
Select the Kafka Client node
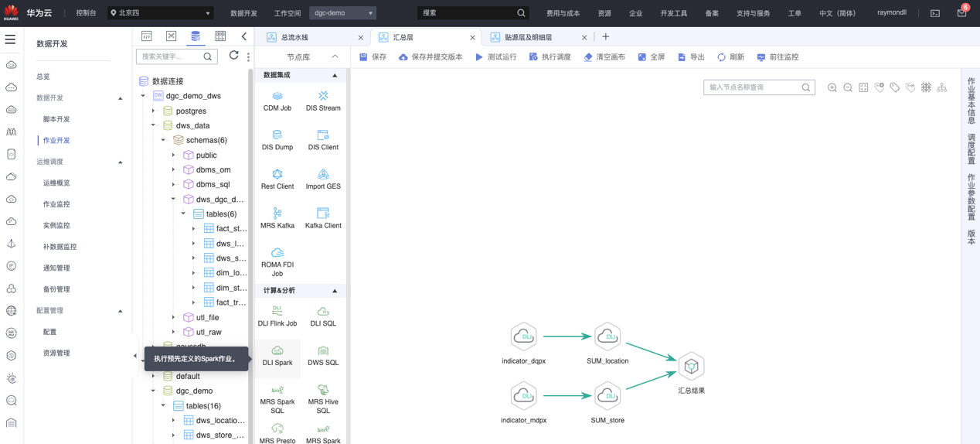click(x=323, y=219)
